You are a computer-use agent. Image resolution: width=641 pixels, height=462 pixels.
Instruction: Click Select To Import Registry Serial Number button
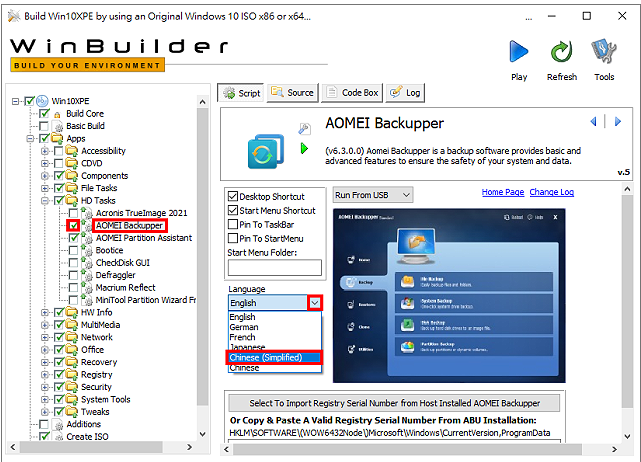(x=394, y=403)
